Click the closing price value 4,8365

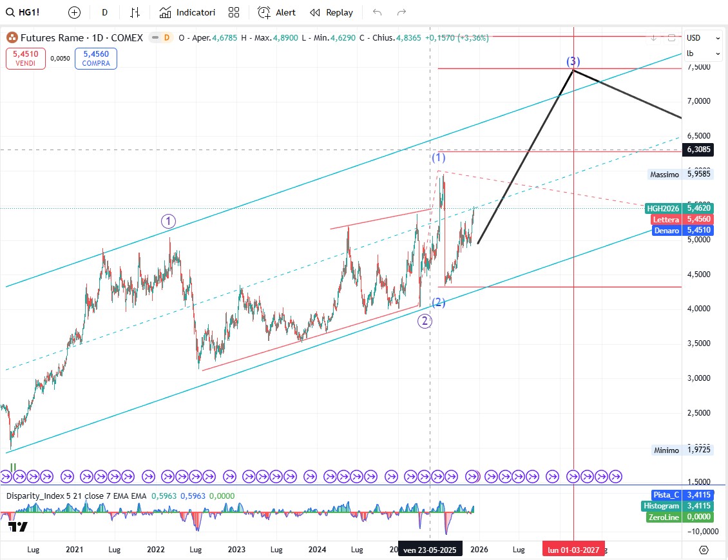point(408,37)
